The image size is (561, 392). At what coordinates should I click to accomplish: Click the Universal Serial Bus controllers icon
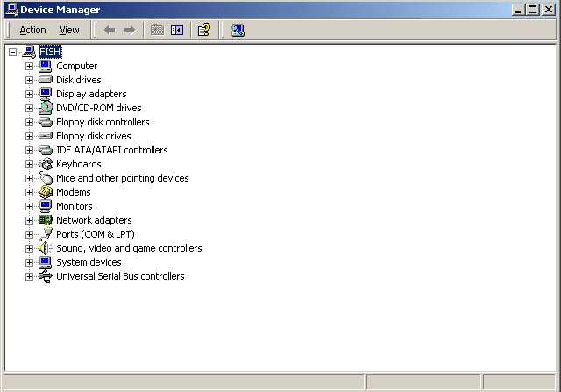pyautogui.click(x=46, y=276)
